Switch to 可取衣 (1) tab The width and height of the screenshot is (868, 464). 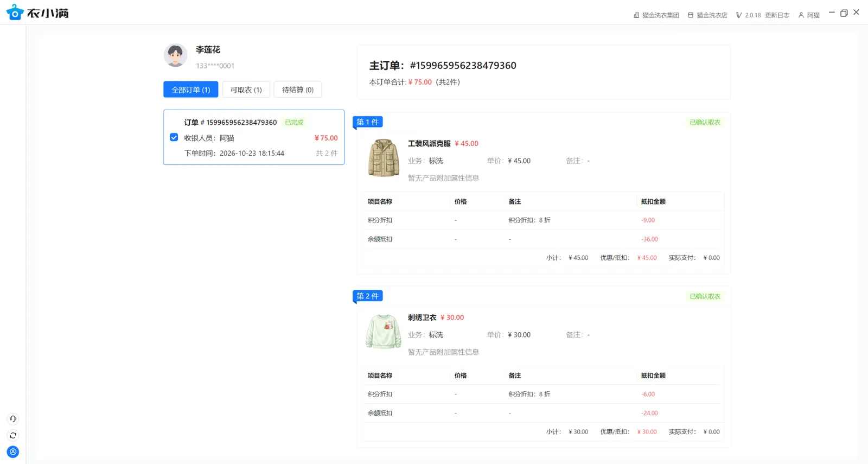click(x=246, y=90)
